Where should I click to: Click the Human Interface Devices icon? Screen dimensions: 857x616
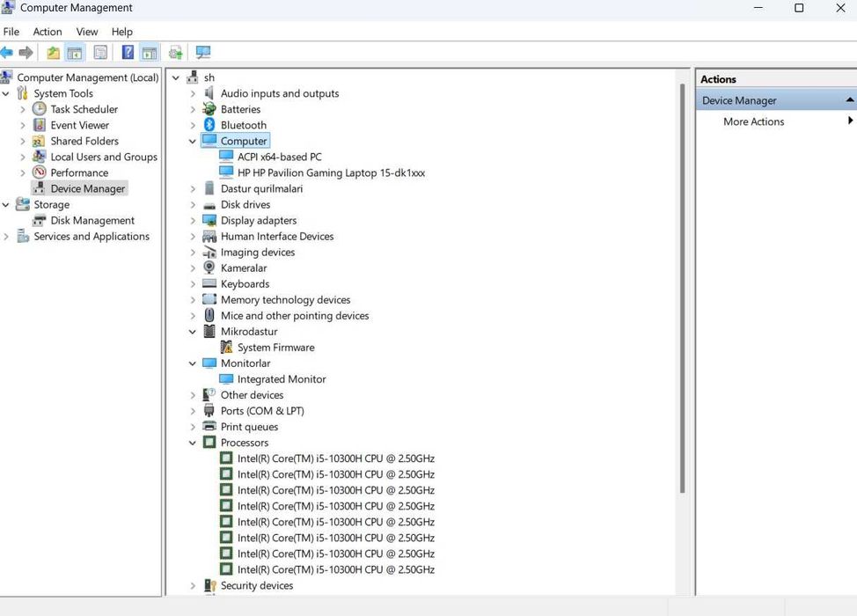(209, 236)
